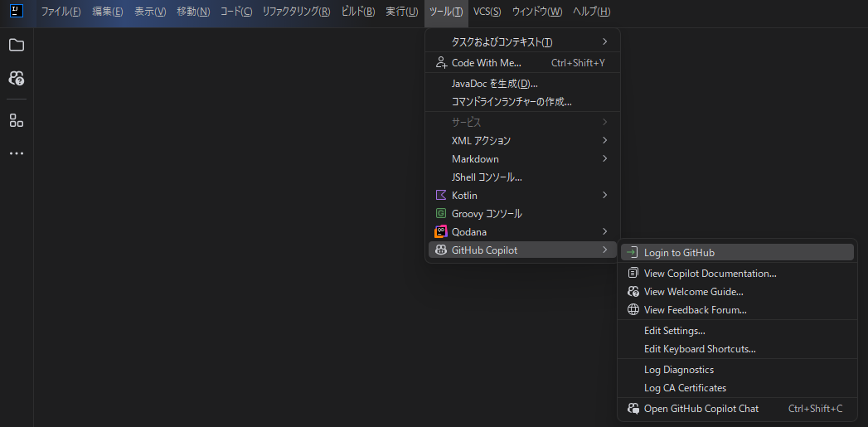Open the コード(C) menu

(x=236, y=12)
